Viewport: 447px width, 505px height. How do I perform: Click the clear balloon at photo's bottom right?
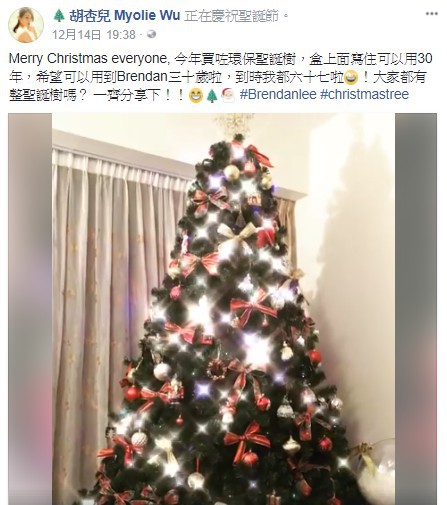(375, 470)
